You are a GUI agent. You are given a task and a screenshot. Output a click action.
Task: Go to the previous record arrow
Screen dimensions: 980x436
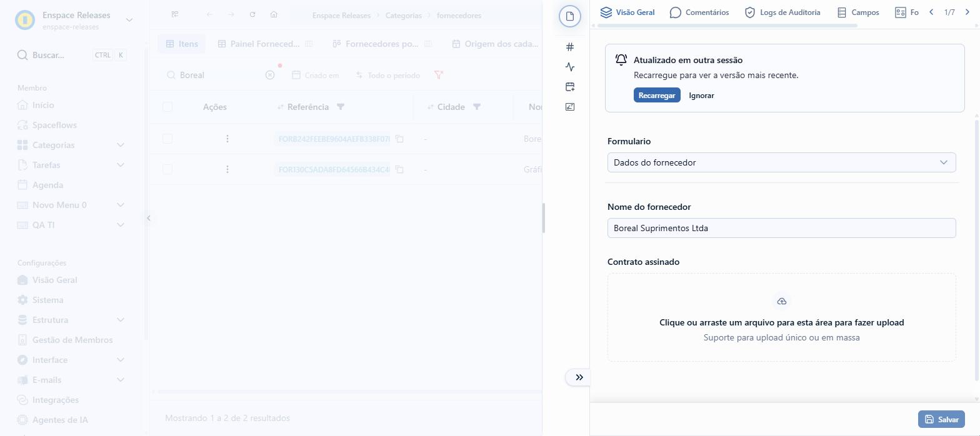tap(931, 12)
